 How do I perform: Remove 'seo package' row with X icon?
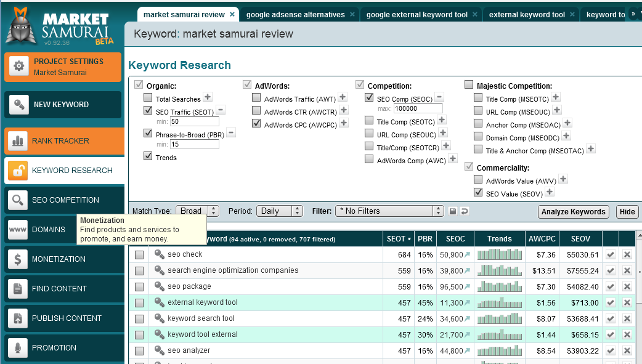(x=627, y=286)
